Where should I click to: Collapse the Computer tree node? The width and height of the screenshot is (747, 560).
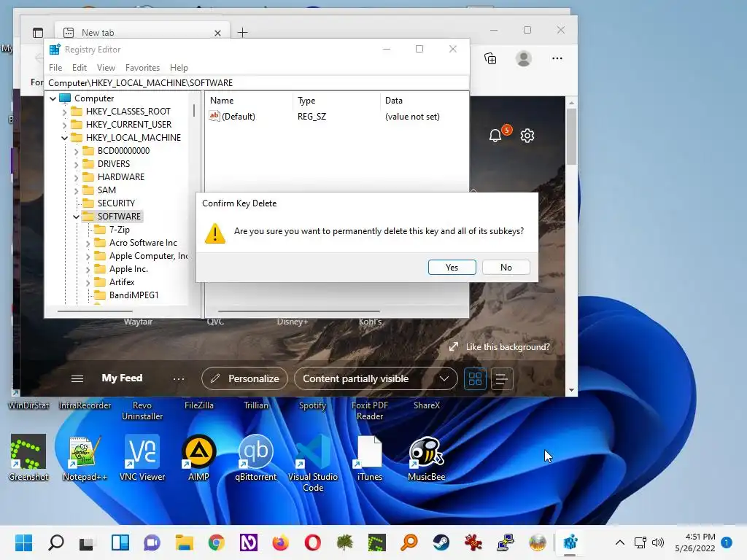click(x=53, y=98)
